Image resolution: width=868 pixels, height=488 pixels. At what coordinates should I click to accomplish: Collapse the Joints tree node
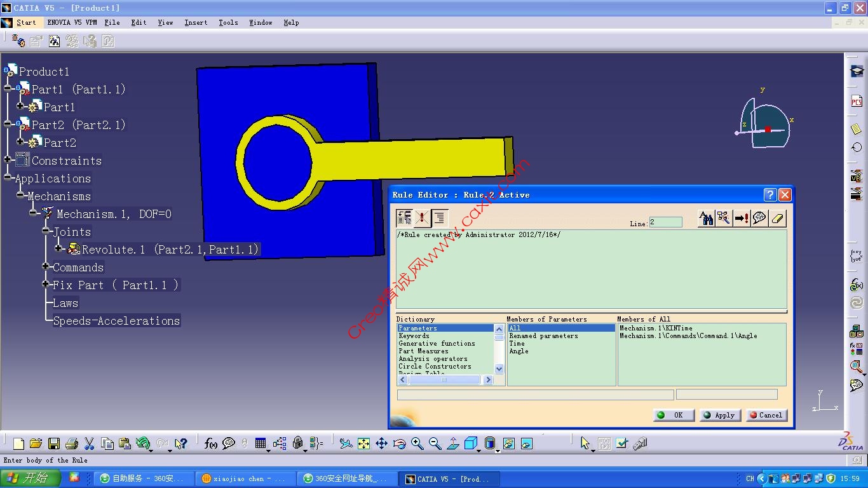46,231
